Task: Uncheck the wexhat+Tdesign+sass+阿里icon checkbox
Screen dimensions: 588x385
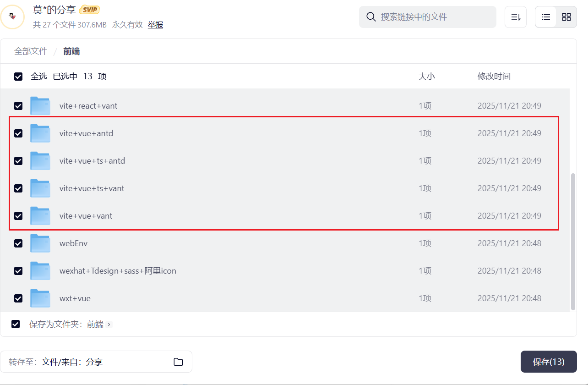Action: coord(18,271)
